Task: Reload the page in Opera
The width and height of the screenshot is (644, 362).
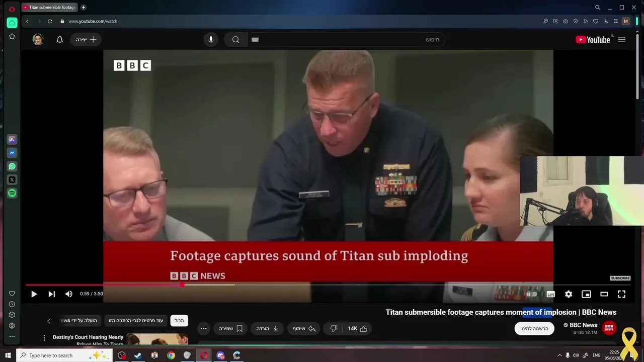Action: [50, 21]
